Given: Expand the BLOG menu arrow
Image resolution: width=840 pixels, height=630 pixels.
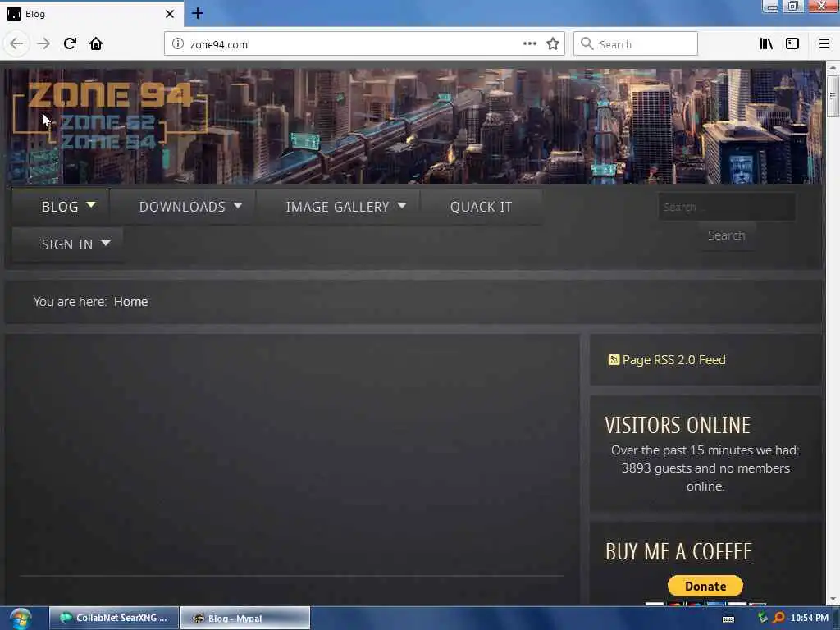Looking at the screenshot, I should pyautogui.click(x=91, y=205).
